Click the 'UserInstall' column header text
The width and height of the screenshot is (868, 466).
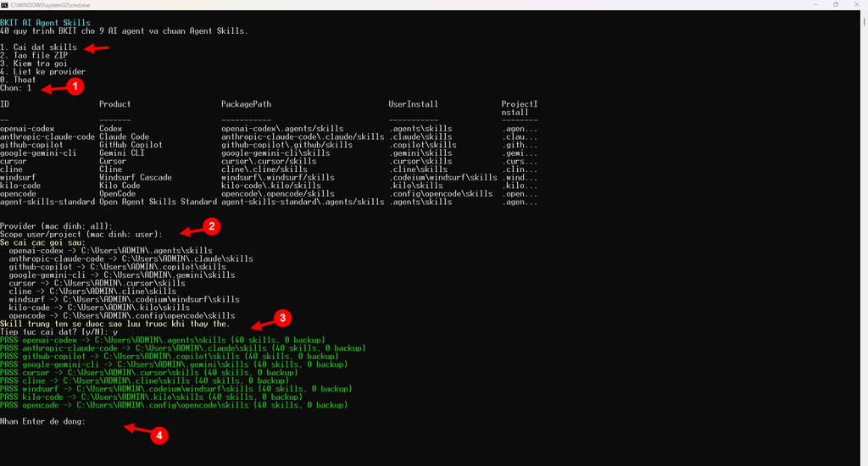[413, 104]
